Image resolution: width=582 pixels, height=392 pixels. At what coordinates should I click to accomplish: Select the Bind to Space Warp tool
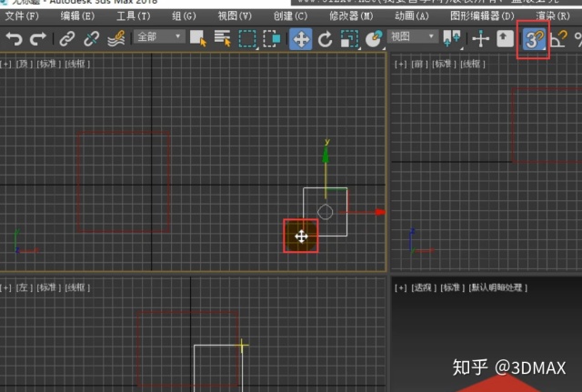point(116,38)
